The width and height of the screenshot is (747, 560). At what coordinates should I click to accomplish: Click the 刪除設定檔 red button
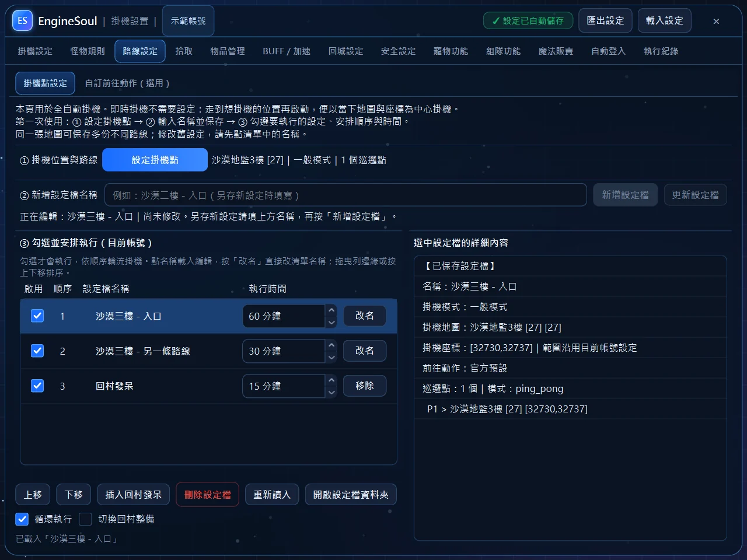tap(208, 495)
